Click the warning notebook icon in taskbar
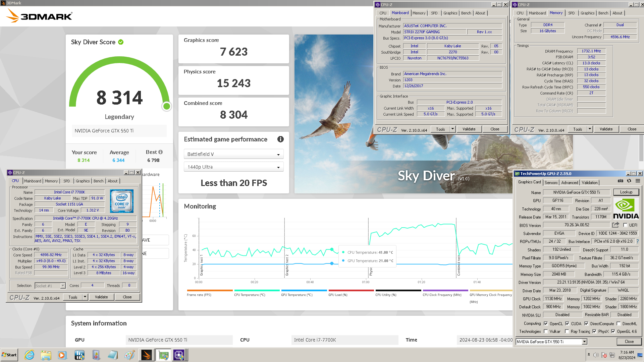 (x=96, y=355)
